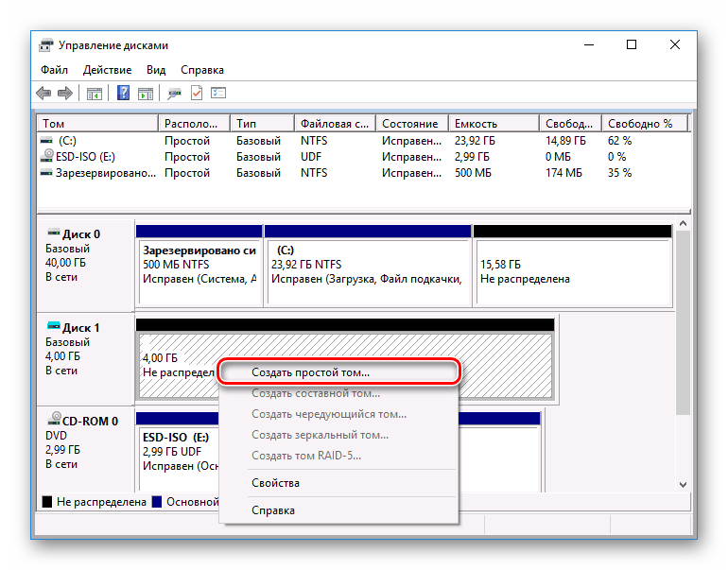Click the Диск 1 Базовый 4,00 ГБ label
Screen dimensions: 728x570
86,358
